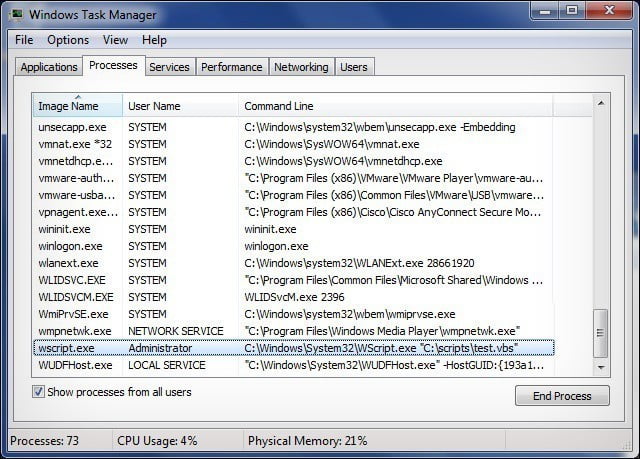Select the wmpnetwk.exe process
Viewport: 640px width, 459px height.
point(293,331)
